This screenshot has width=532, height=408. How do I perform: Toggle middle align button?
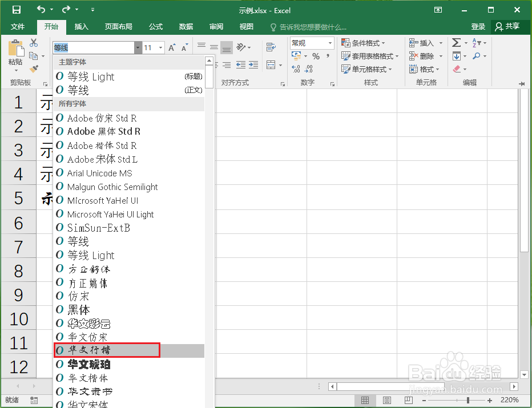213,47
